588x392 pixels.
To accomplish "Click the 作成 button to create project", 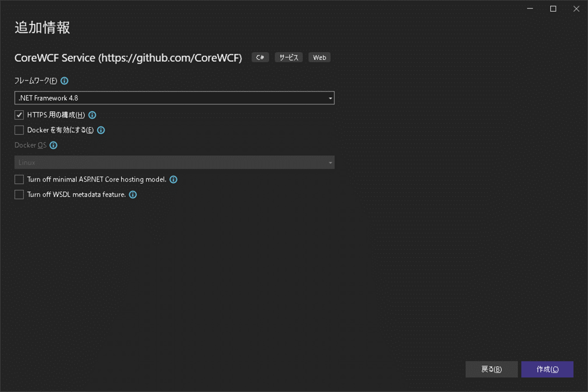I will pos(547,369).
